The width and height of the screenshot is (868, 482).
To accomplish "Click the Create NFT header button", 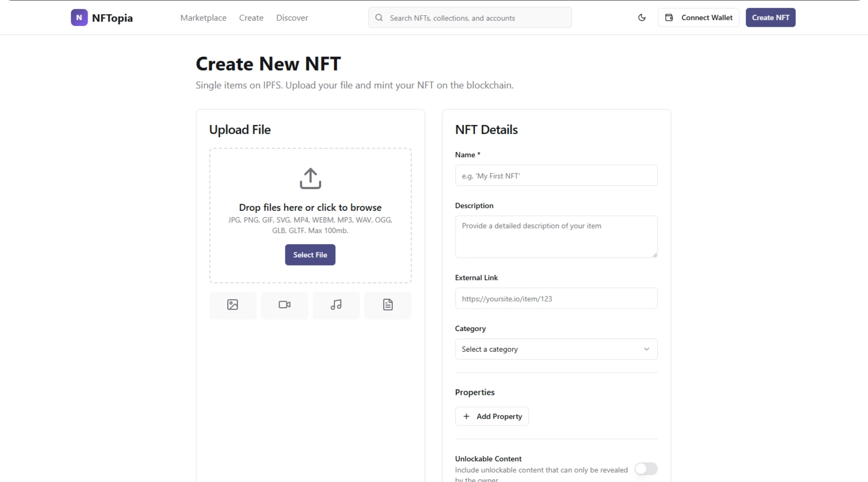I will pyautogui.click(x=770, y=18).
